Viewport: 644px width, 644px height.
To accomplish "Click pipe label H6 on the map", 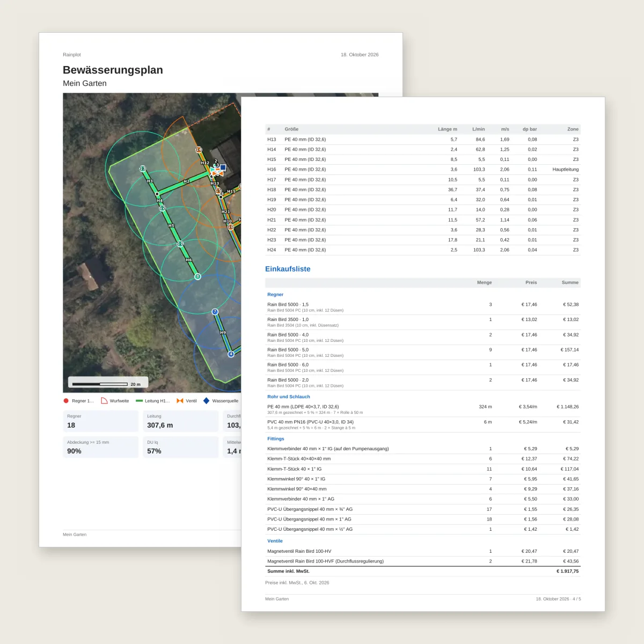I will point(188,260).
